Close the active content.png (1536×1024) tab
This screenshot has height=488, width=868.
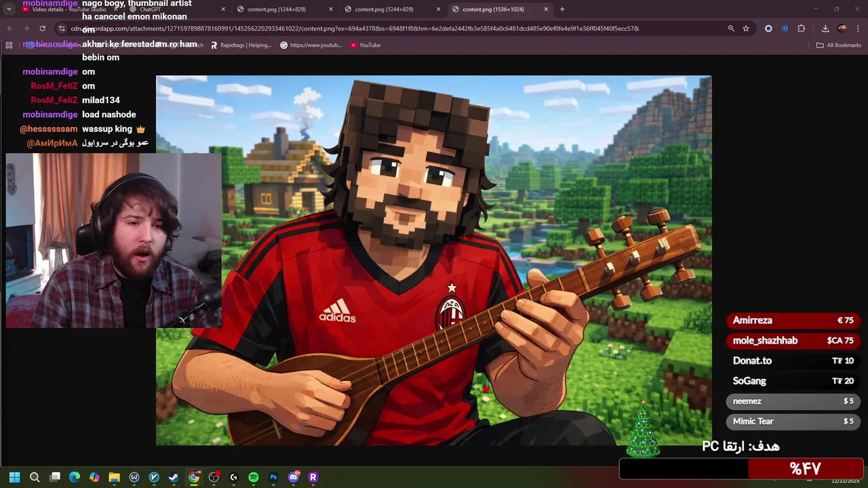[x=546, y=9]
